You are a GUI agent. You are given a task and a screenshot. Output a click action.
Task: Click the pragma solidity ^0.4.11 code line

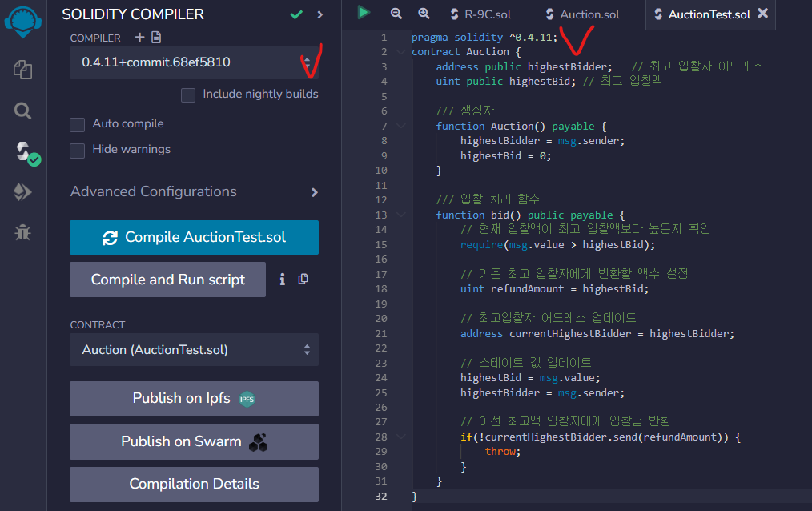(x=484, y=38)
